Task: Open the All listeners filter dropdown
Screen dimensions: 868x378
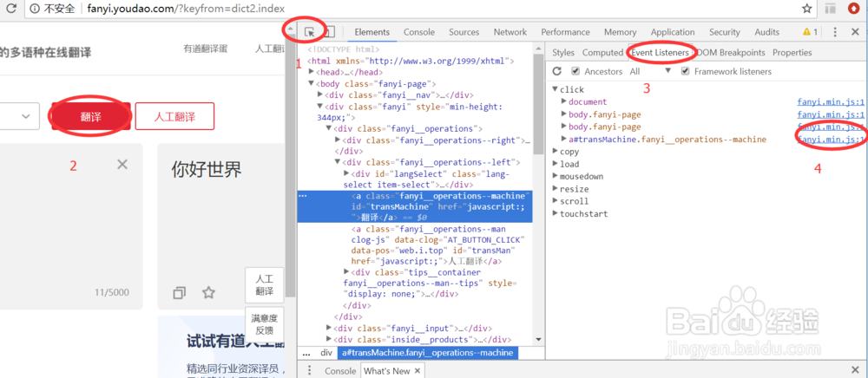Action: click(x=650, y=71)
